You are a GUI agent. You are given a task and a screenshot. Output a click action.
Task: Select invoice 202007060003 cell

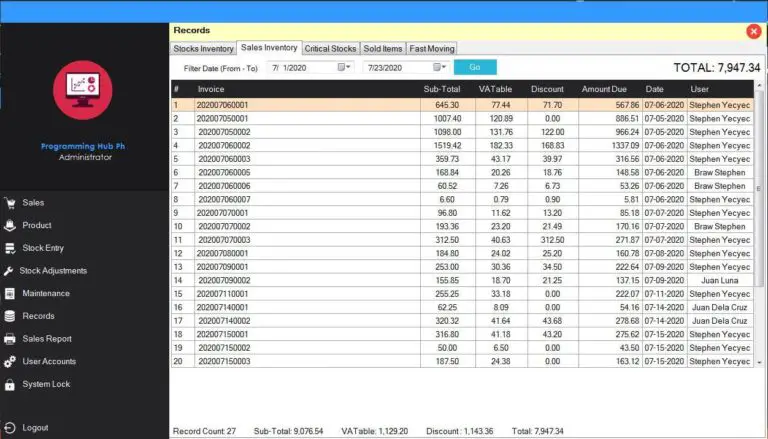(x=307, y=159)
